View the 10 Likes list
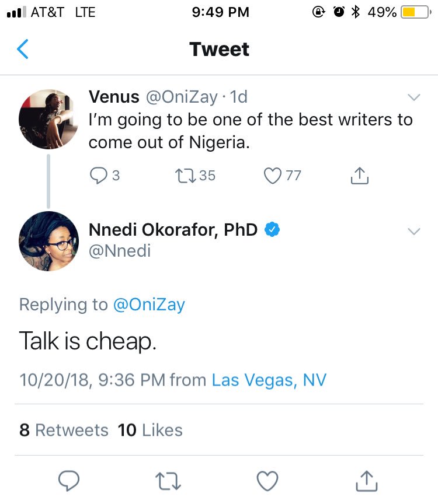 pos(150,430)
